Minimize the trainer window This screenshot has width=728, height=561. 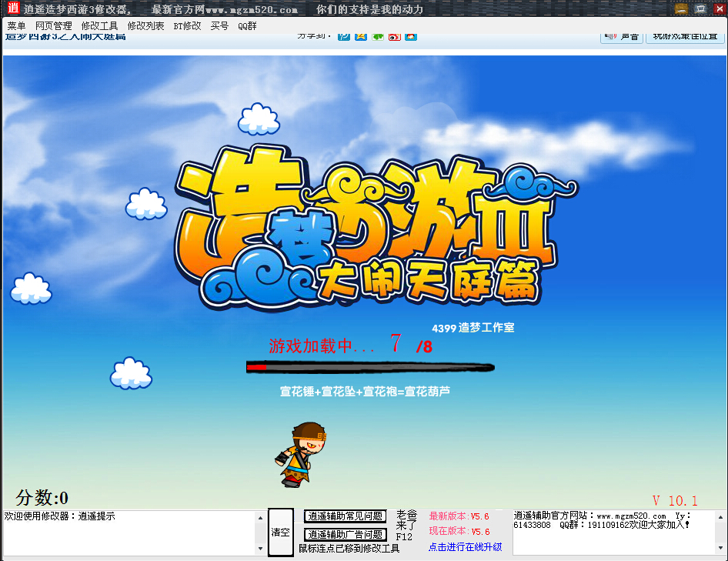point(681,8)
